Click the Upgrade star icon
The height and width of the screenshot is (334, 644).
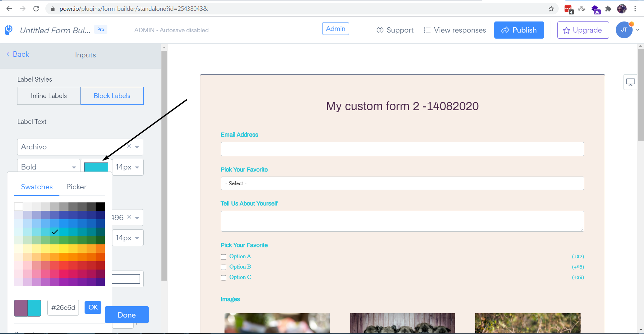[x=566, y=30]
